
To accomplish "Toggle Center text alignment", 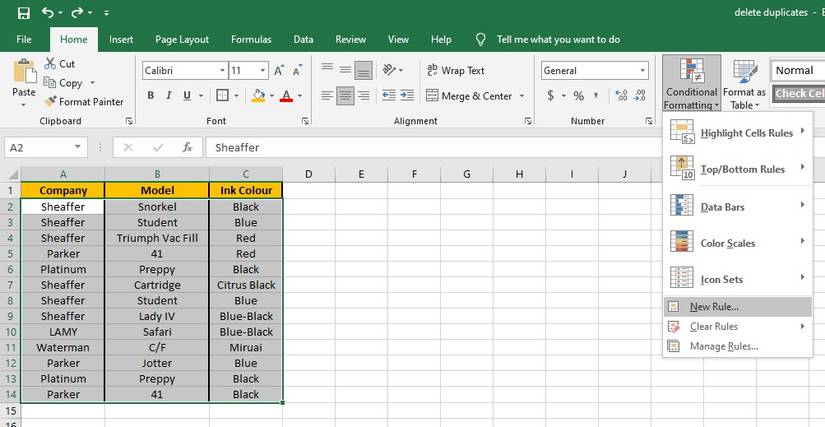I will (x=345, y=96).
